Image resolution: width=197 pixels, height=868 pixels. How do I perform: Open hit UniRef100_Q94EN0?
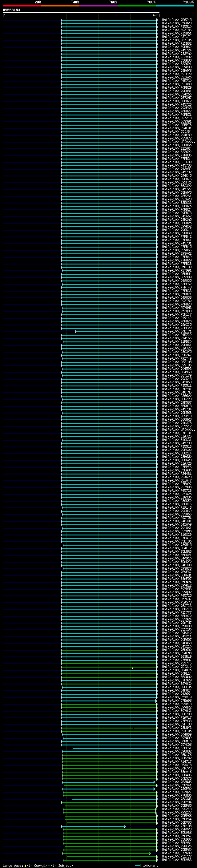coord(176,653)
